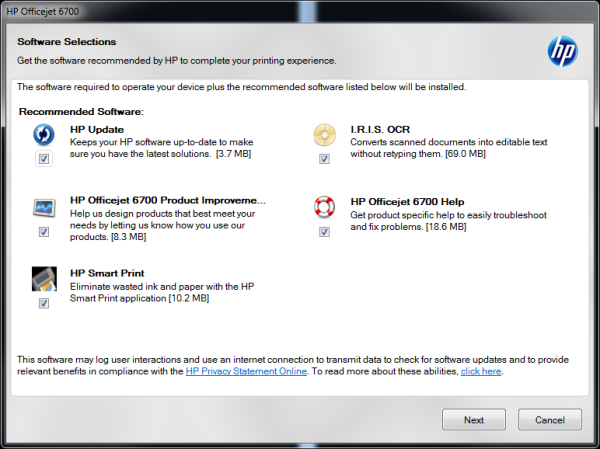Toggle the HP Smart Print checkbox
600x449 pixels.
pyautogui.click(x=44, y=303)
